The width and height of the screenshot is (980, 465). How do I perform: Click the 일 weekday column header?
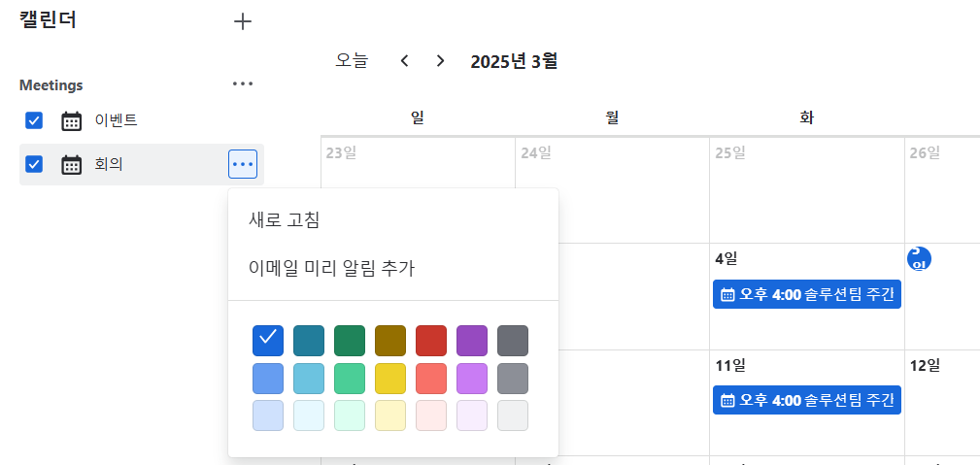tap(418, 117)
